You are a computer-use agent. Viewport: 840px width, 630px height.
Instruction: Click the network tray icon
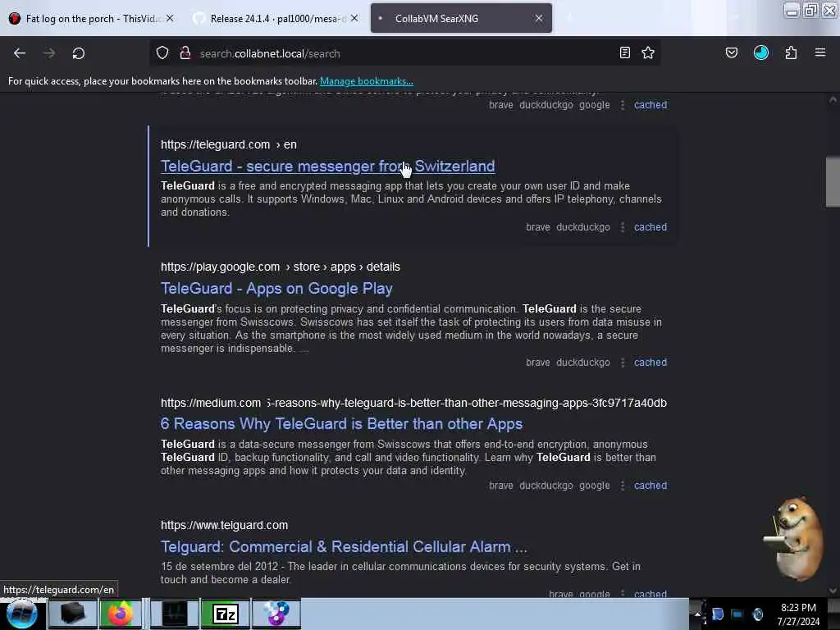click(x=737, y=614)
